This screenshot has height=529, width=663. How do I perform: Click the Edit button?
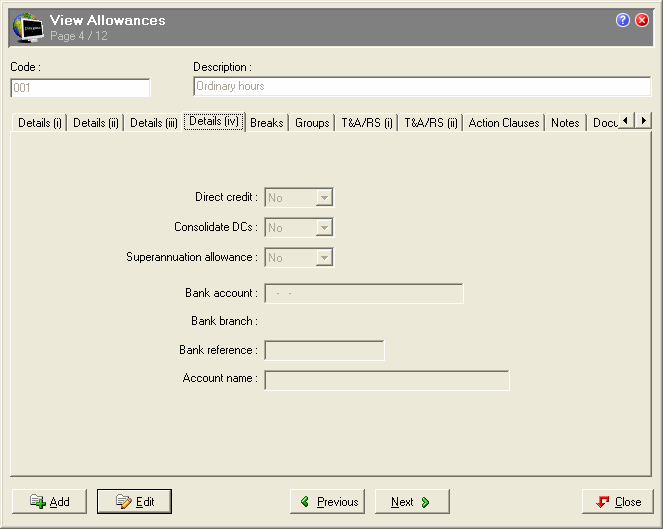click(x=134, y=502)
